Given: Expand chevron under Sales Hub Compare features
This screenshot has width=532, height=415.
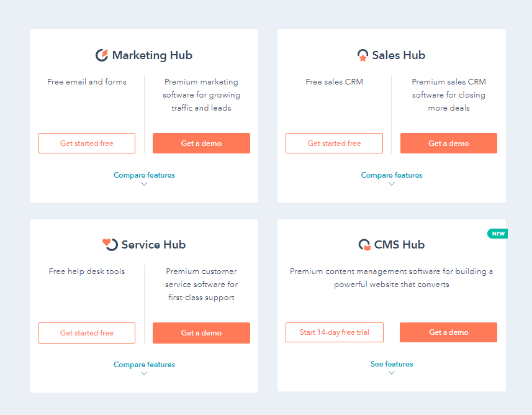Looking at the screenshot, I should pyautogui.click(x=392, y=184).
